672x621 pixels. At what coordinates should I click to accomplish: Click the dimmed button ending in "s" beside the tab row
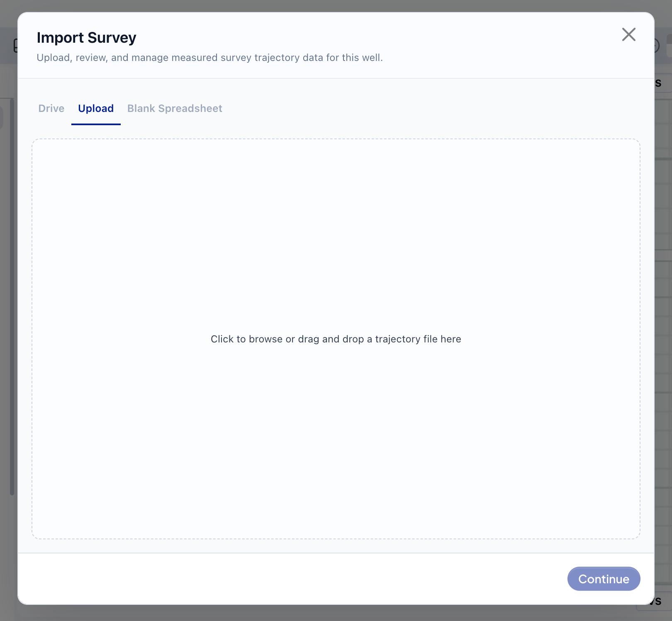click(x=663, y=83)
